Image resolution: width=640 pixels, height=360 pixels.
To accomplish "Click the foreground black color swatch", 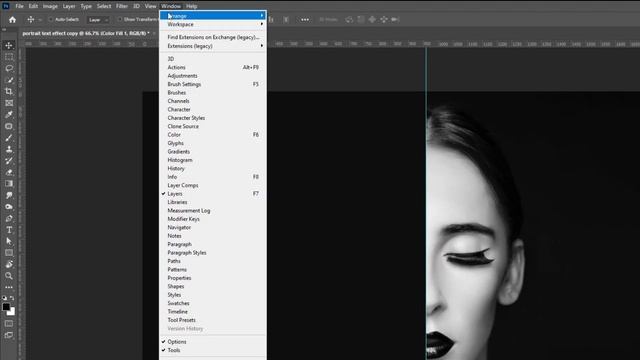I will (x=6, y=307).
